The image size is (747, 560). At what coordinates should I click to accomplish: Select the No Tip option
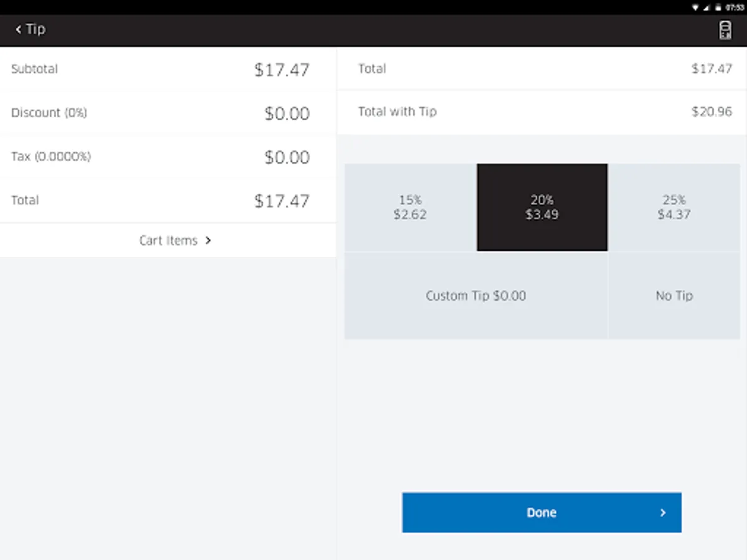(674, 296)
